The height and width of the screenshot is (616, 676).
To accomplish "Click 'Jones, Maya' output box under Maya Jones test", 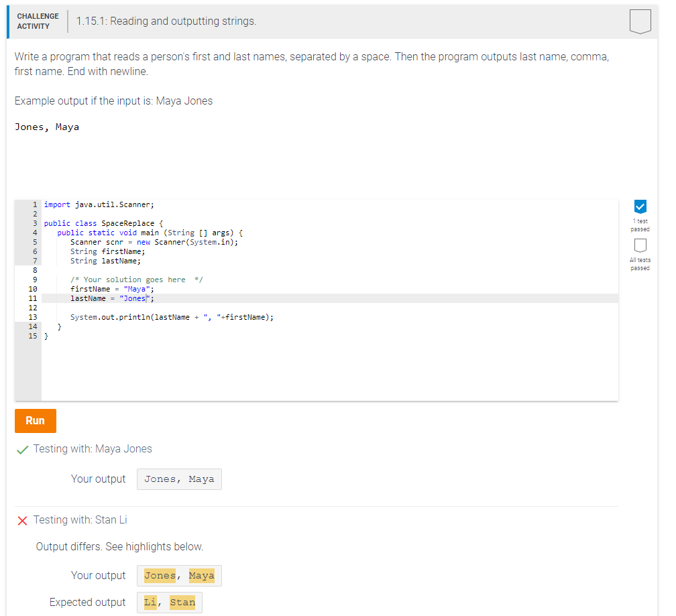I will click(x=179, y=479).
